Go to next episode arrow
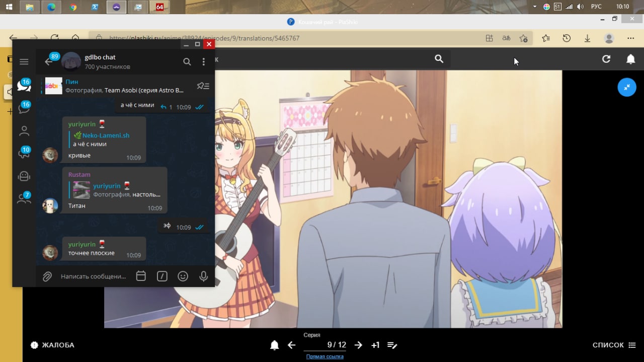This screenshot has height=362, width=644. [x=358, y=345]
